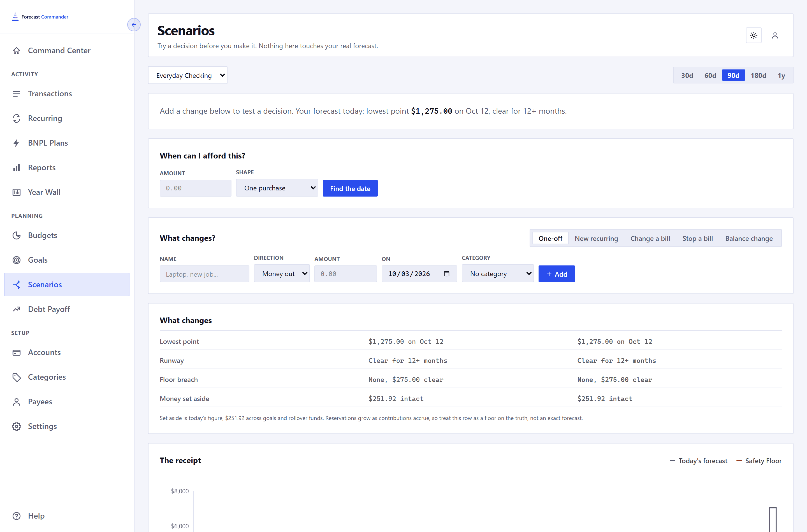Open the user profile icon
Image resolution: width=807 pixels, height=532 pixels.
[x=775, y=35]
